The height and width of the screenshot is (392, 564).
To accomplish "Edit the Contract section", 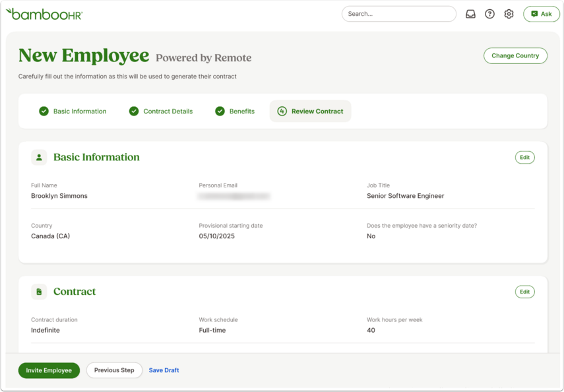I will pyautogui.click(x=524, y=292).
